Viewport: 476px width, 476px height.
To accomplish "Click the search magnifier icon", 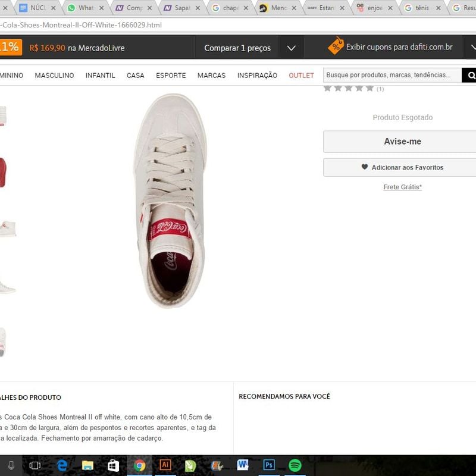I will [x=471, y=76].
